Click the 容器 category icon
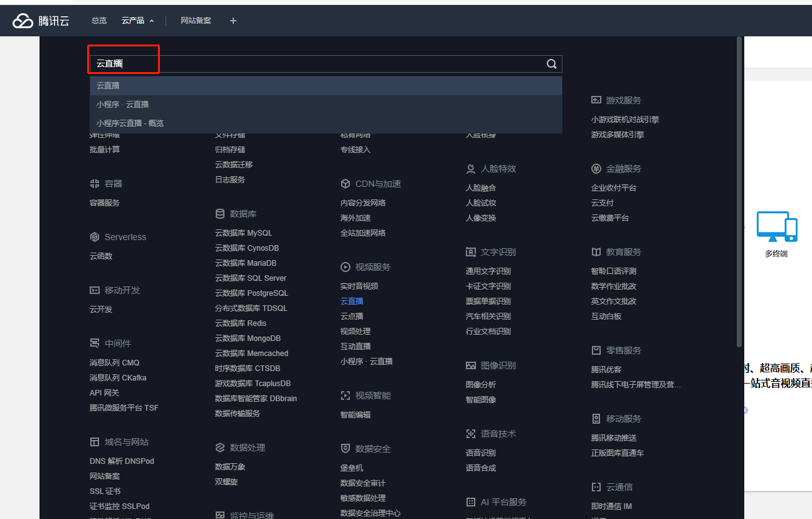The width and height of the screenshot is (812, 519). [95, 184]
